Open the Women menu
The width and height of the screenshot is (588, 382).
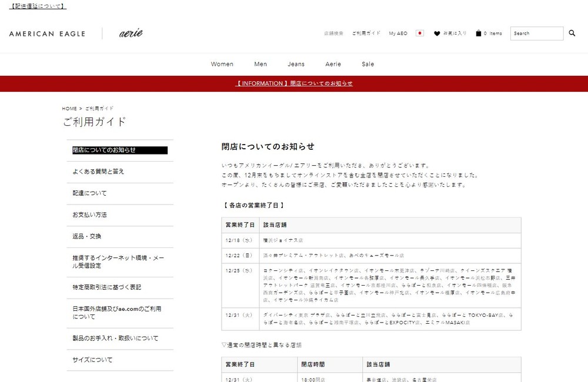(222, 64)
